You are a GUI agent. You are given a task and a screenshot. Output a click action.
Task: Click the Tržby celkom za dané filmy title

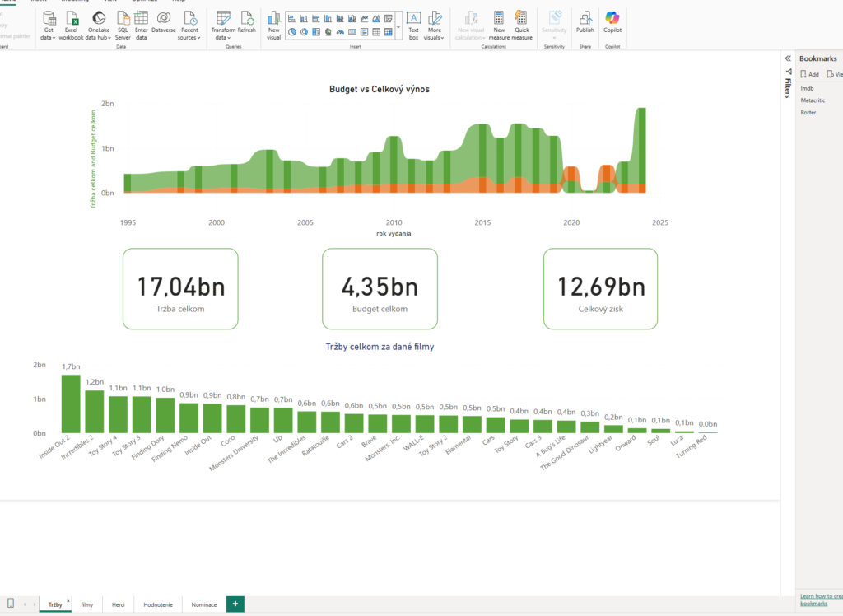point(380,347)
